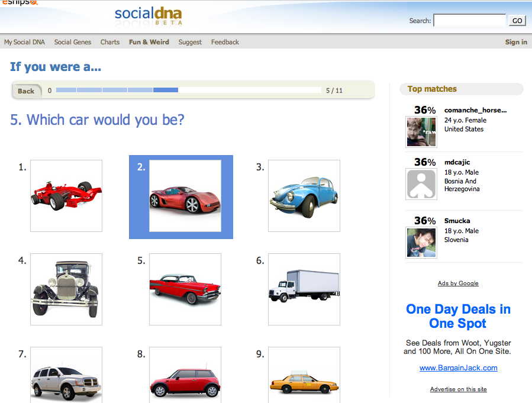Click the socialdna beta logo
The height and width of the screenshot is (403, 532).
pyautogui.click(x=149, y=16)
